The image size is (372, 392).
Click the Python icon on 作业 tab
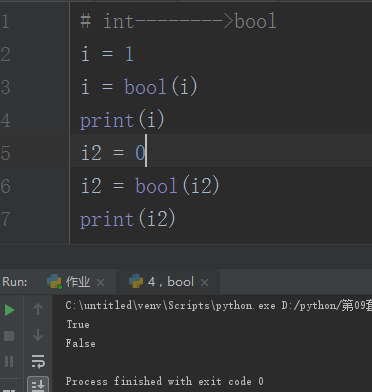coord(54,282)
